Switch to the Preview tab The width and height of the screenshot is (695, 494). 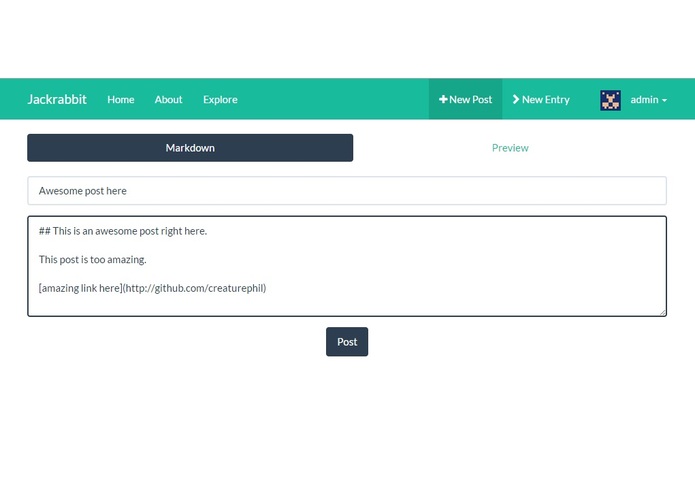click(x=510, y=148)
